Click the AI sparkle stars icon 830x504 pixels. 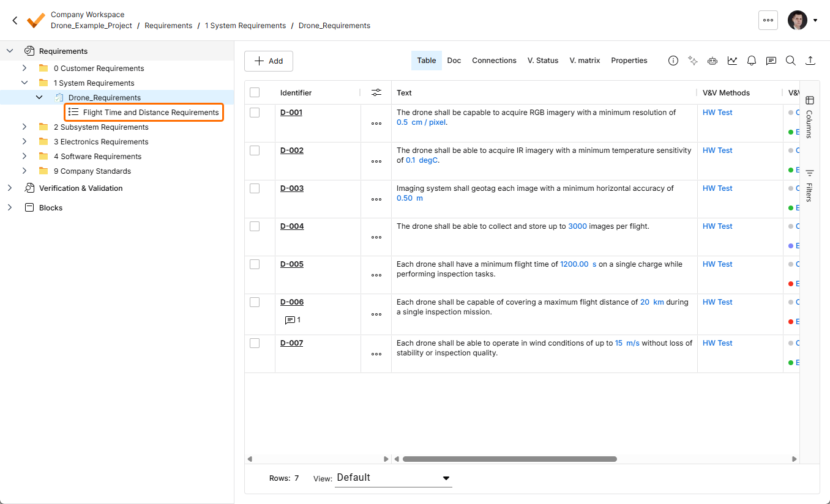tap(692, 61)
